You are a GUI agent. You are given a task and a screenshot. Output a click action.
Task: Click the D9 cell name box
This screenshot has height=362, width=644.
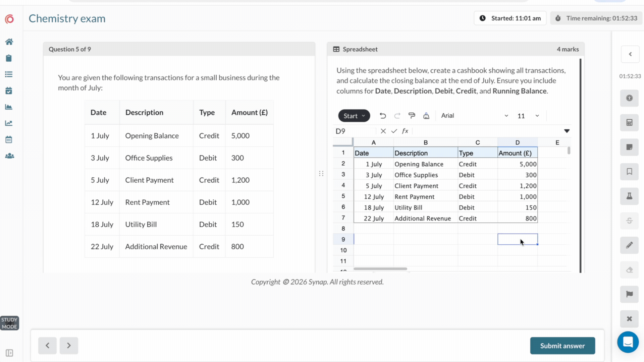click(x=355, y=131)
